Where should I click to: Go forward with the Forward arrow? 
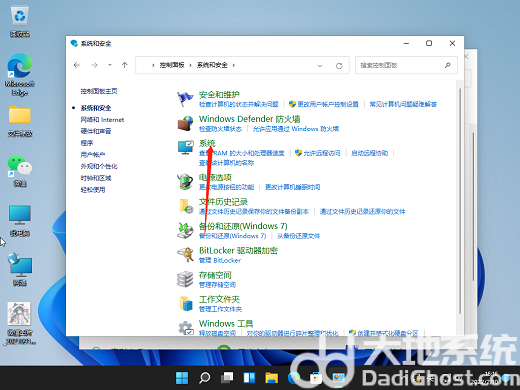94,65
